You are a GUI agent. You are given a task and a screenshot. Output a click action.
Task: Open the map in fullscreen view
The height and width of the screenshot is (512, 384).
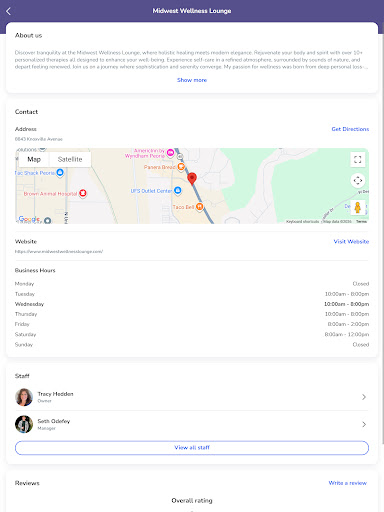358,159
